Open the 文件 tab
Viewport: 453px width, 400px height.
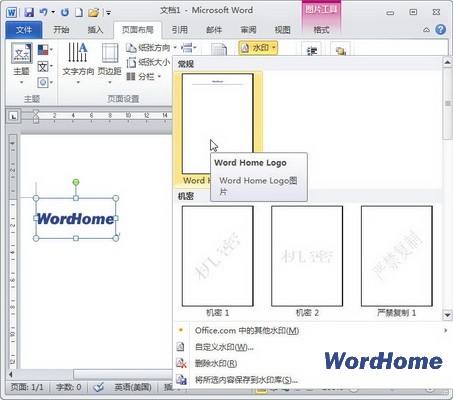tap(24, 30)
